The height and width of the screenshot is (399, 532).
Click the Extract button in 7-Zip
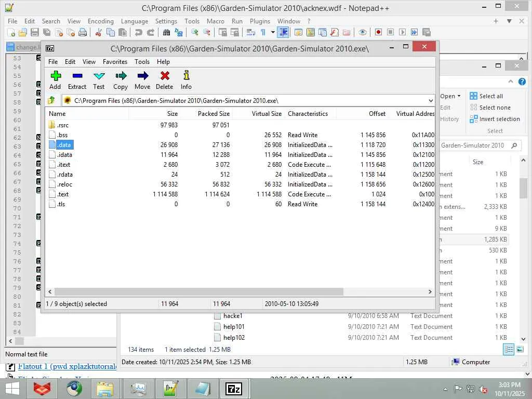(x=77, y=80)
